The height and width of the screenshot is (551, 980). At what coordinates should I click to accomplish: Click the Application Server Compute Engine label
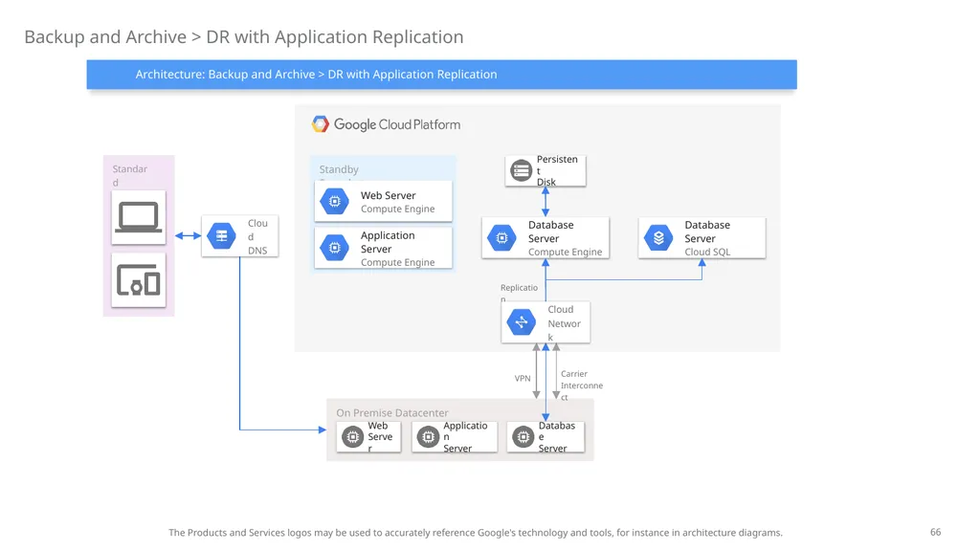(397, 249)
